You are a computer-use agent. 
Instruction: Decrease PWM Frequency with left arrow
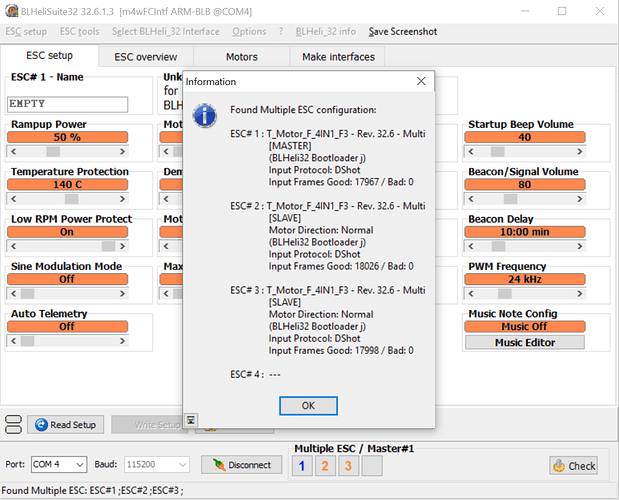click(x=471, y=294)
